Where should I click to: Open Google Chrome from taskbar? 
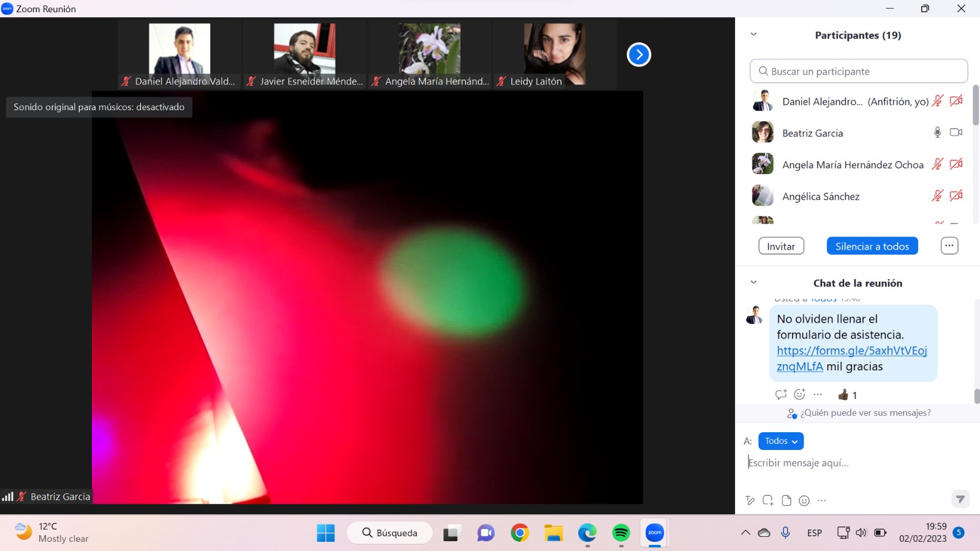click(520, 533)
